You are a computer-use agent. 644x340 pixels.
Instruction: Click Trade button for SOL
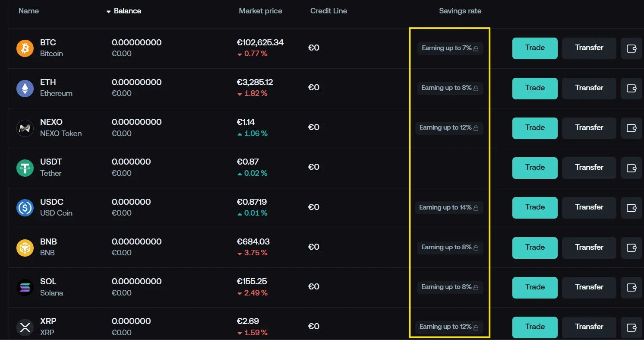(535, 287)
